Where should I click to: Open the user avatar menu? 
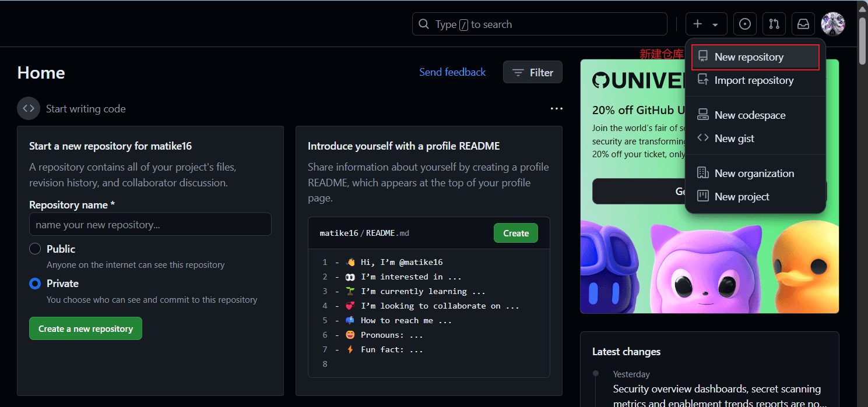832,24
